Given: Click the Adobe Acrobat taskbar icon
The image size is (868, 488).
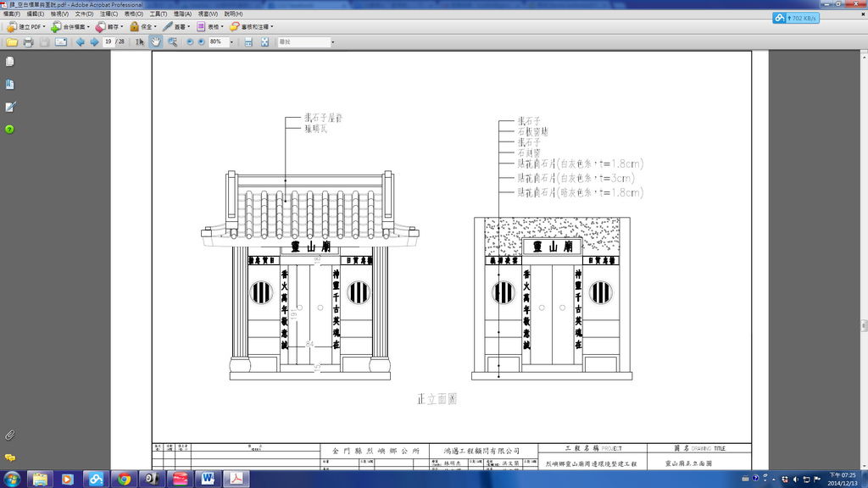Looking at the screenshot, I should point(236,479).
